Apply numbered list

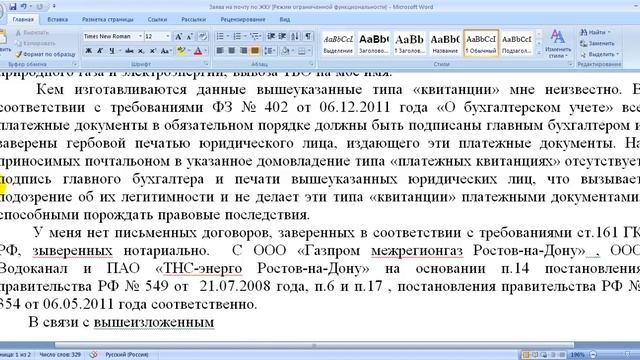click(237, 37)
